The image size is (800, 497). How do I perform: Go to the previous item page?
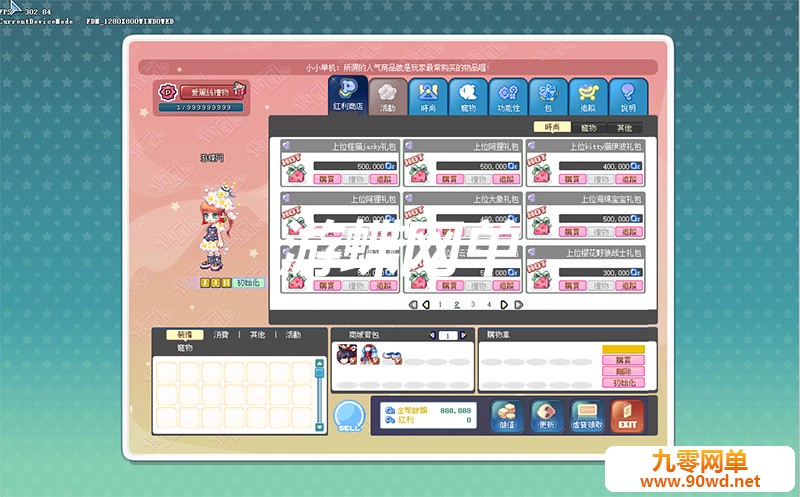coord(426,305)
